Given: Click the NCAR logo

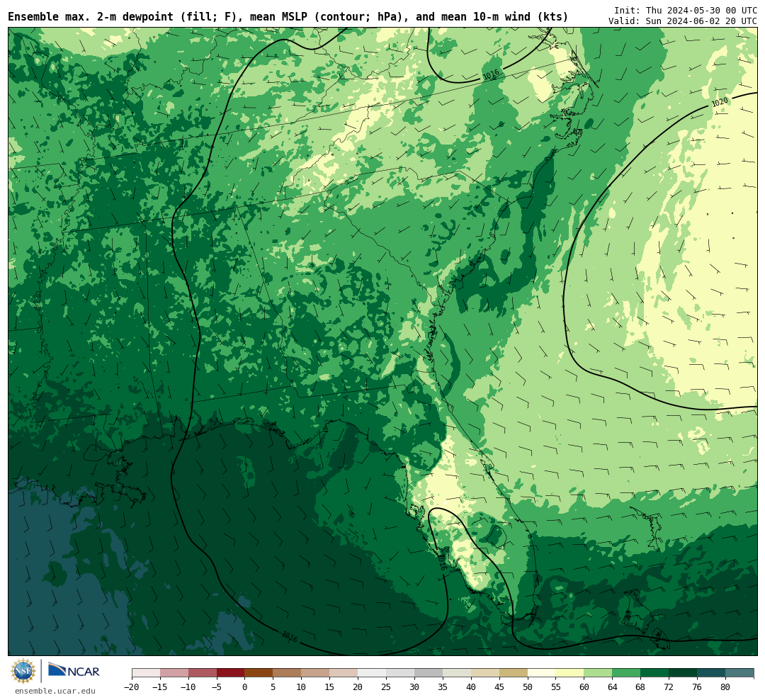Looking at the screenshot, I should coord(74,670).
